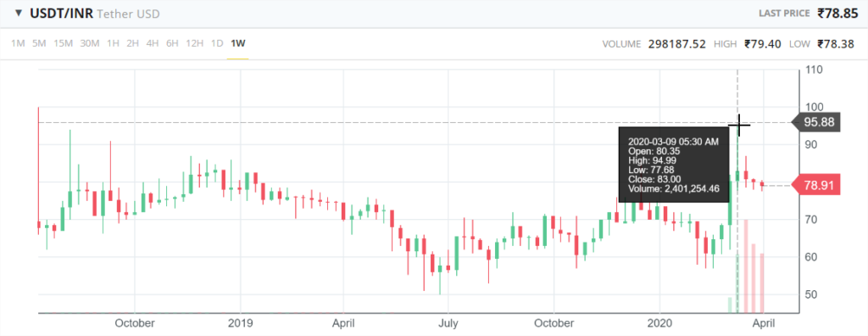Click the tall red candle at chart start
The image size is (868, 336).
39,171
